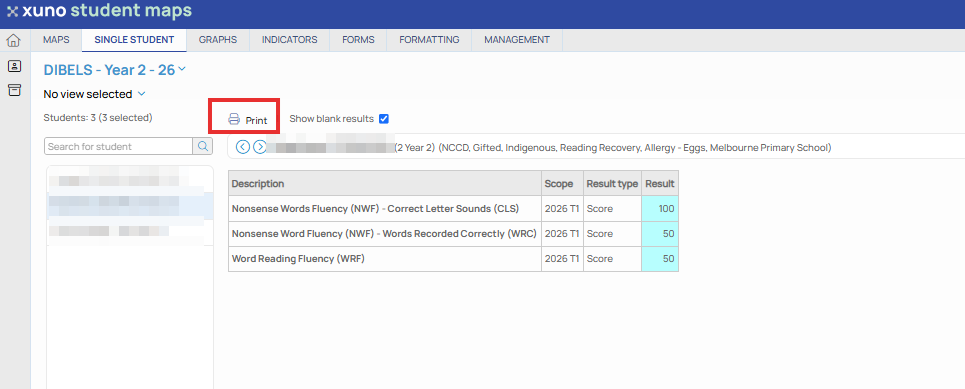Open the GRAPHS tab
The image size is (965, 389).
[x=218, y=40]
